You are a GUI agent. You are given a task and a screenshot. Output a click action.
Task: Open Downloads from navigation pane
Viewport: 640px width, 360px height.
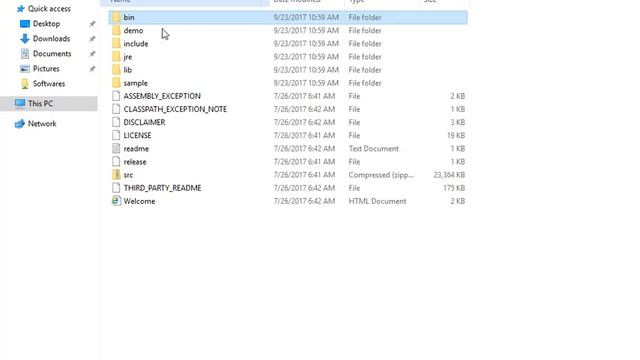pyautogui.click(x=51, y=39)
